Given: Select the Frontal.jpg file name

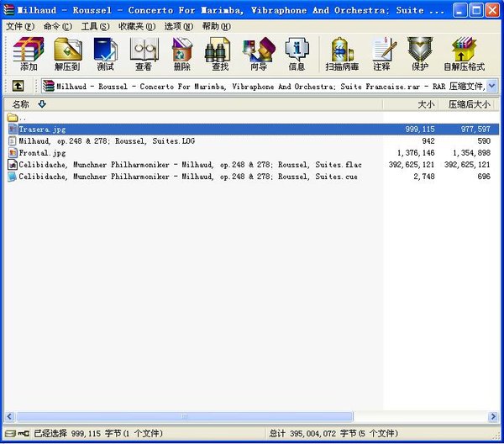Looking at the screenshot, I should click(x=42, y=153).
